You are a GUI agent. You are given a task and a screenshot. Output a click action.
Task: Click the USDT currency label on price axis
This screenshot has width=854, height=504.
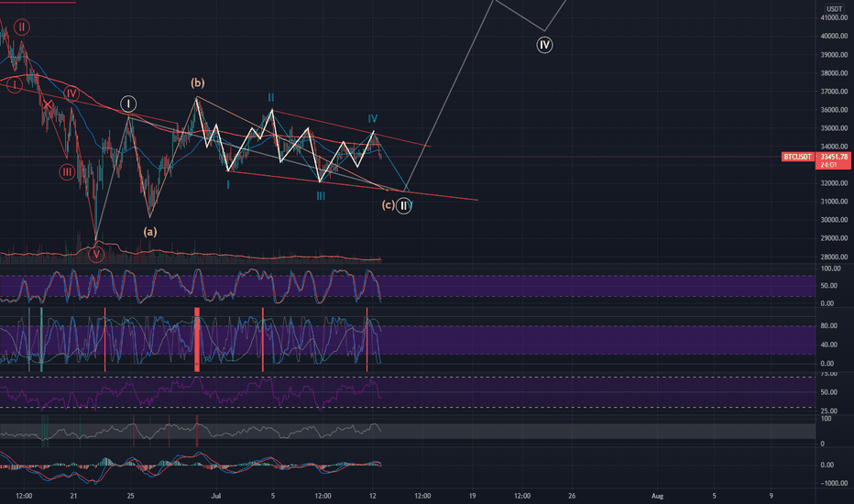(x=834, y=9)
